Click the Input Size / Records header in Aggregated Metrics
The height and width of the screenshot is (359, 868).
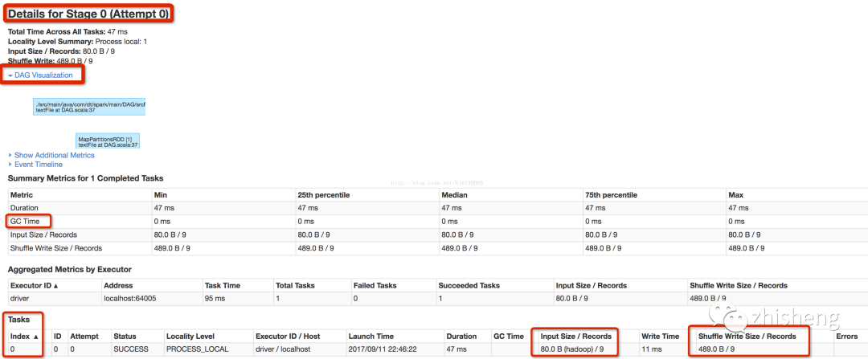click(x=592, y=285)
